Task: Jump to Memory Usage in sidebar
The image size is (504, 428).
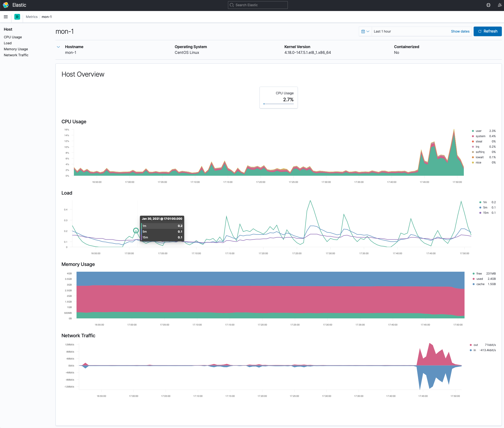Action: (x=16, y=49)
